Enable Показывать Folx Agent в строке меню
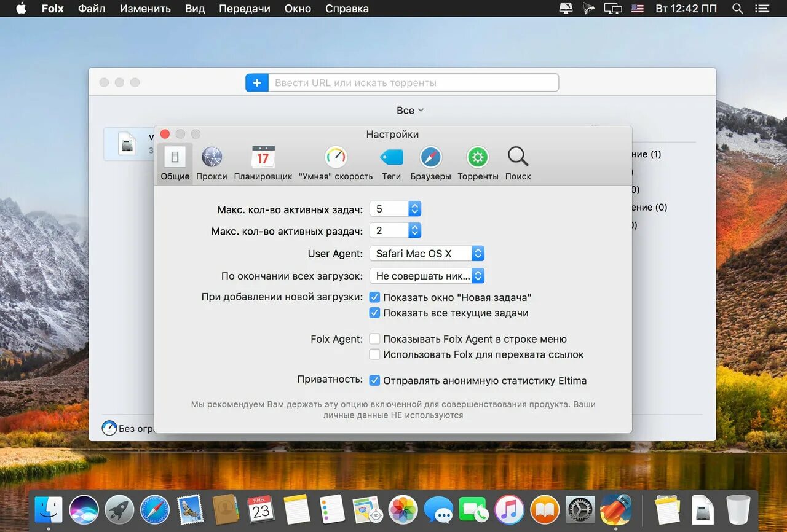The width and height of the screenshot is (787, 532). coord(374,339)
